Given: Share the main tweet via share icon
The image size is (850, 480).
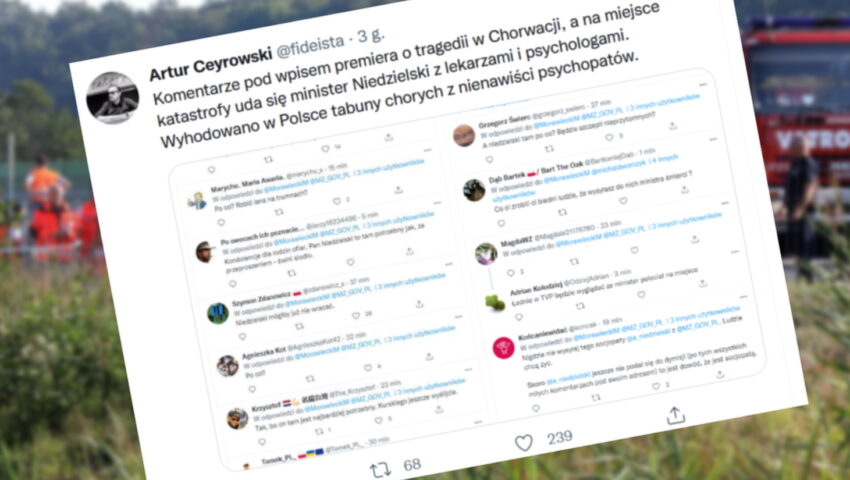Looking at the screenshot, I should click(675, 415).
